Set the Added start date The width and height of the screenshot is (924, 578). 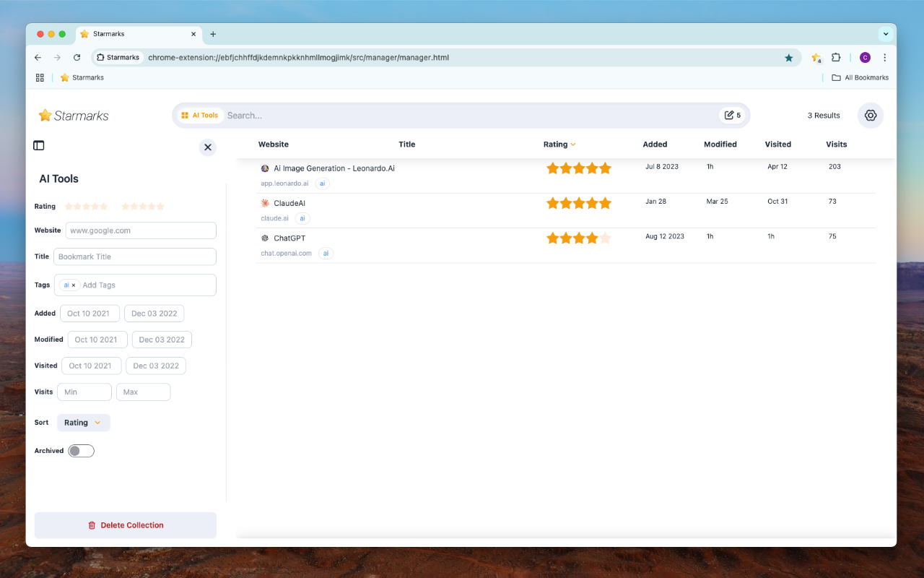[x=90, y=314]
